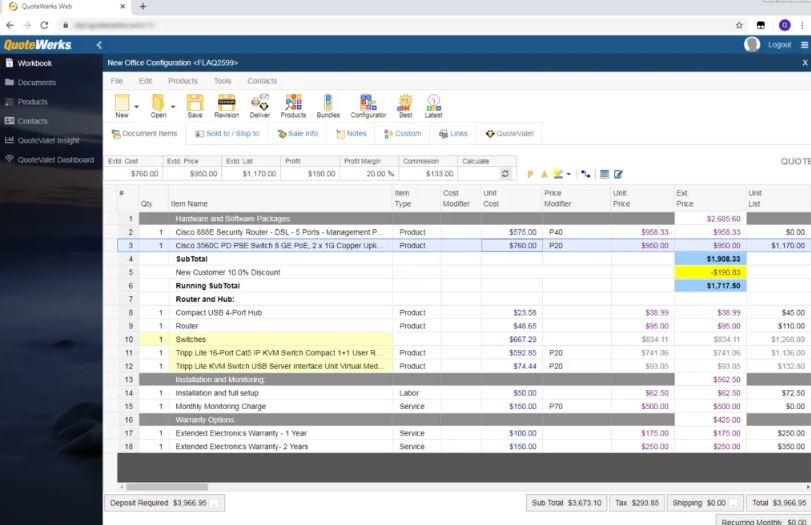Click the horizontal scrollbar below the grid
Viewport: 811px width, 525px height.
click(167, 487)
